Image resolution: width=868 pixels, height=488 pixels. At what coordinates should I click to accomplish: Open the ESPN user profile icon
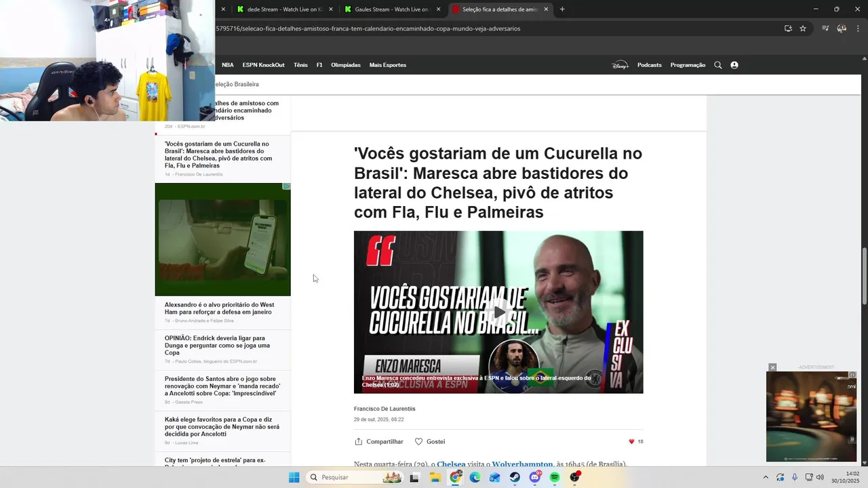[x=734, y=65]
